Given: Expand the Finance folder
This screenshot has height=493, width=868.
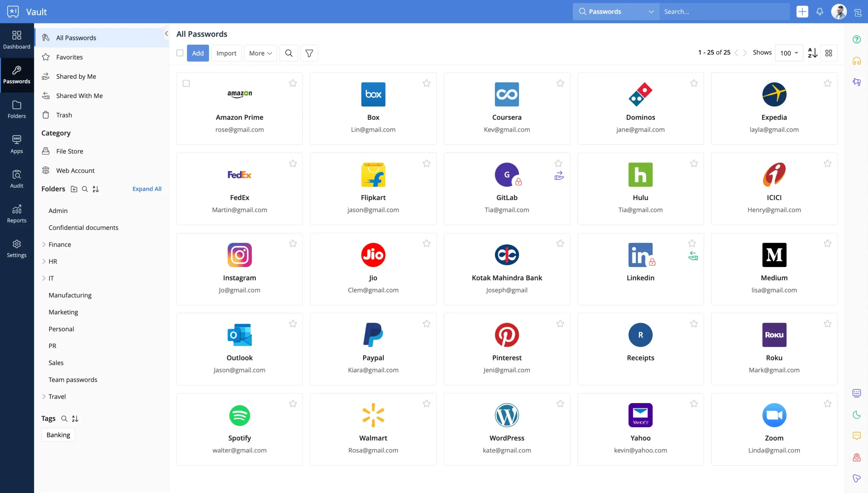Looking at the screenshot, I should click(x=44, y=244).
